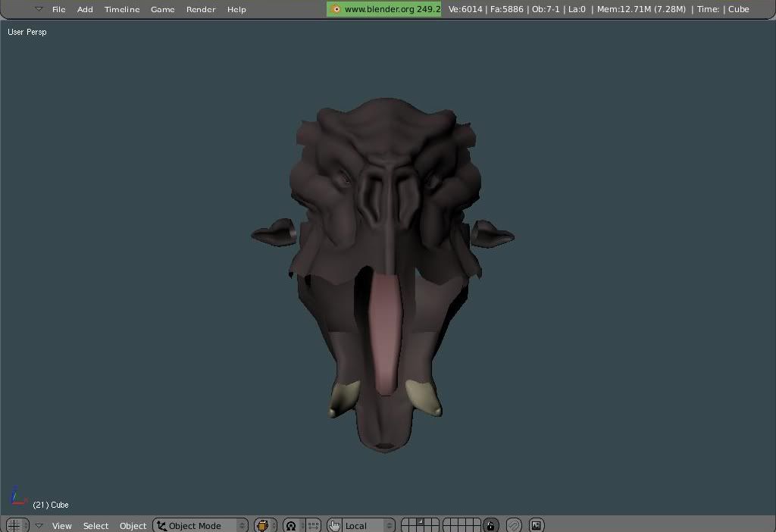Click the render this window image icon
This screenshot has width=776, height=532.
pos(537,525)
